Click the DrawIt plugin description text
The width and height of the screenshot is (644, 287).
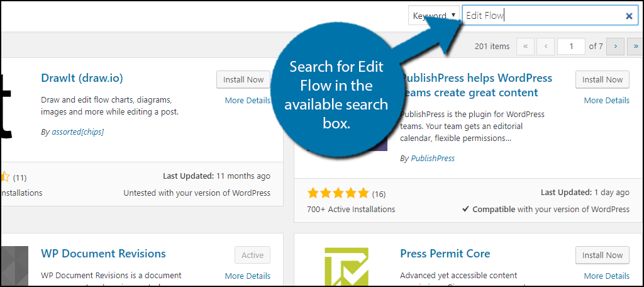[110, 106]
